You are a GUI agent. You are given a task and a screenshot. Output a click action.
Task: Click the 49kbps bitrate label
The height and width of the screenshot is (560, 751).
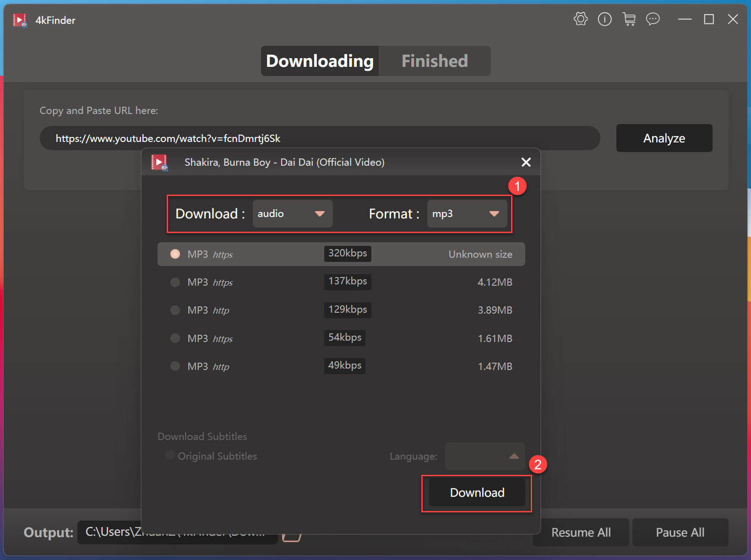point(345,365)
